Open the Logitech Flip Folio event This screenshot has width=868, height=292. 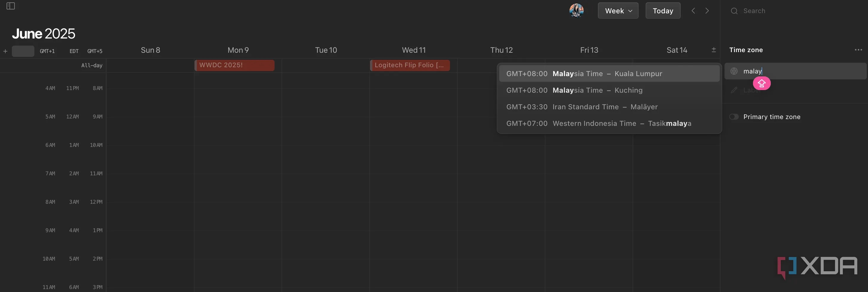coord(409,65)
